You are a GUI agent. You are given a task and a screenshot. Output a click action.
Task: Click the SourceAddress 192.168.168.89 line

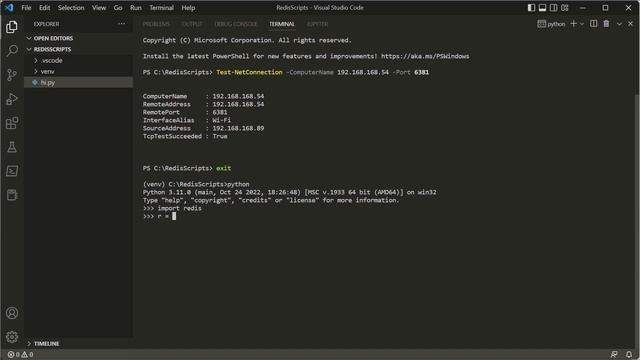[203, 128]
